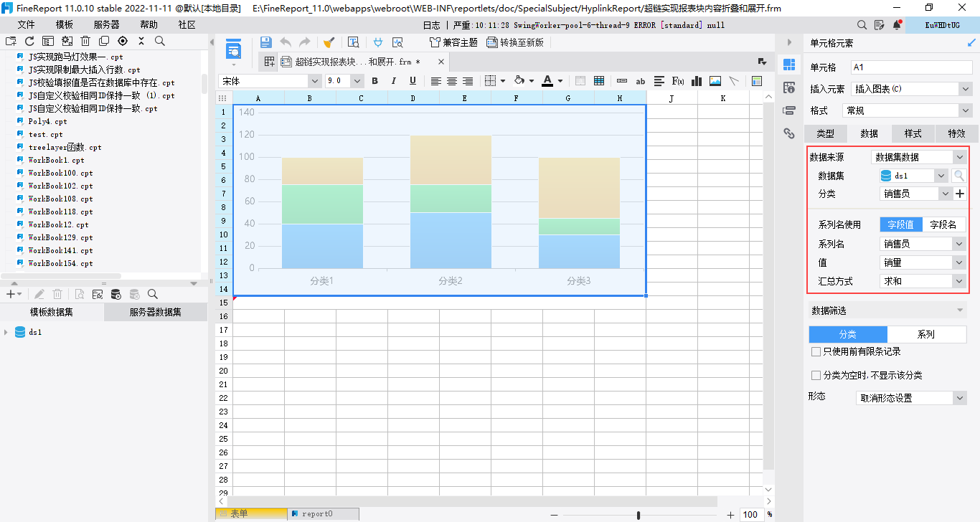
Task: Switch to the 样式 tab
Action: tap(913, 133)
